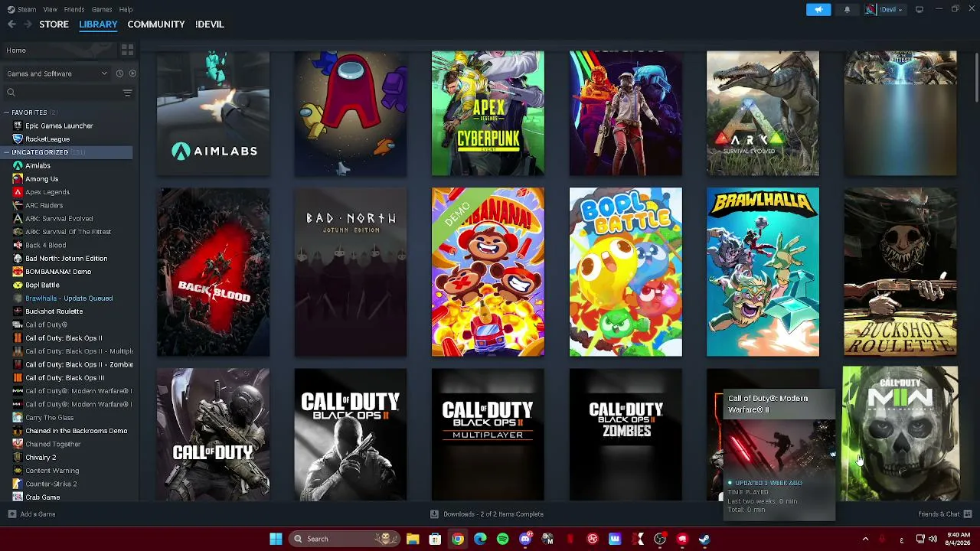Select RocketLeague in the sidebar
Image resolution: width=980 pixels, height=551 pixels.
click(x=47, y=139)
